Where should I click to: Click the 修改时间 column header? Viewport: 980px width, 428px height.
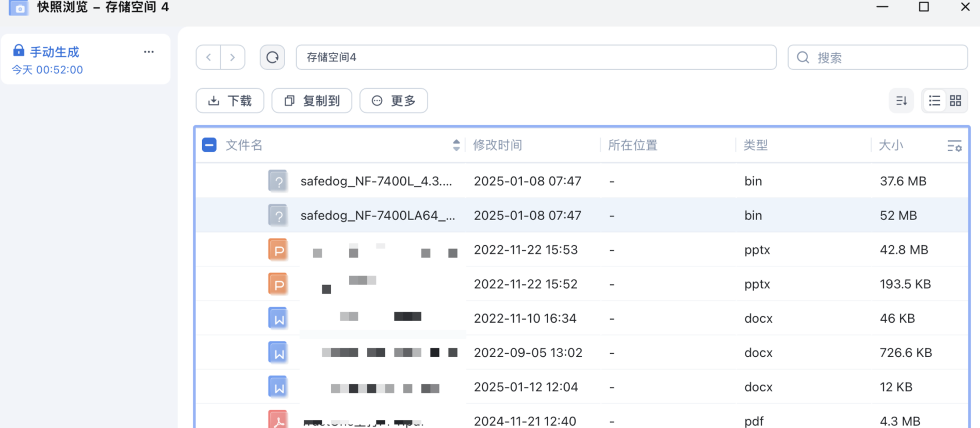pos(497,145)
